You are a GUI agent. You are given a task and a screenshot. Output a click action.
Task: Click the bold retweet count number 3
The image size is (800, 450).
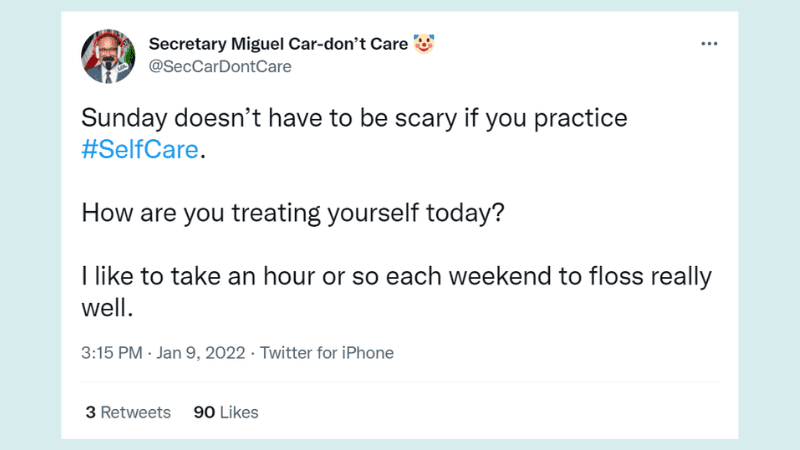click(x=90, y=412)
